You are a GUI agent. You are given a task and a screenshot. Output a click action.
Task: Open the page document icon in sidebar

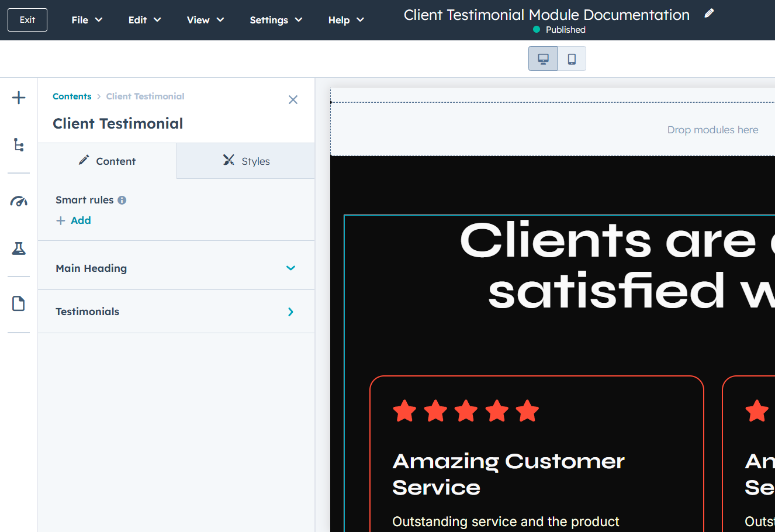tap(19, 303)
